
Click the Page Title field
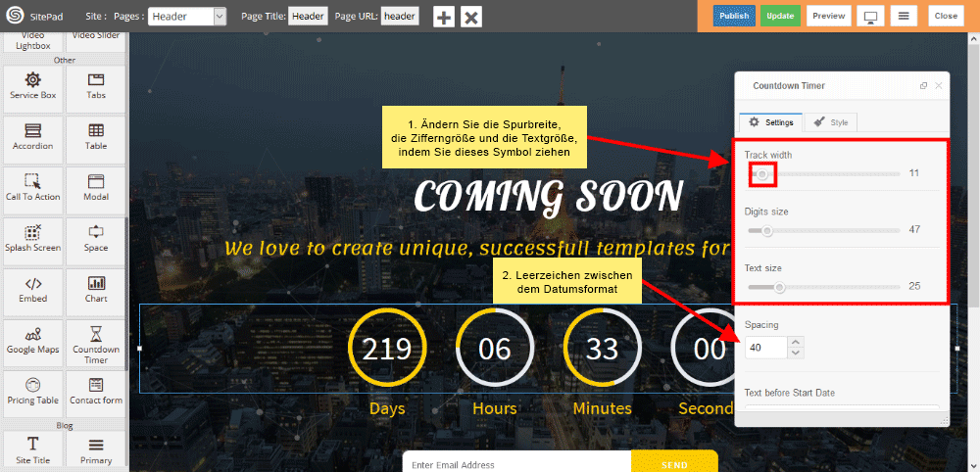[x=308, y=17]
